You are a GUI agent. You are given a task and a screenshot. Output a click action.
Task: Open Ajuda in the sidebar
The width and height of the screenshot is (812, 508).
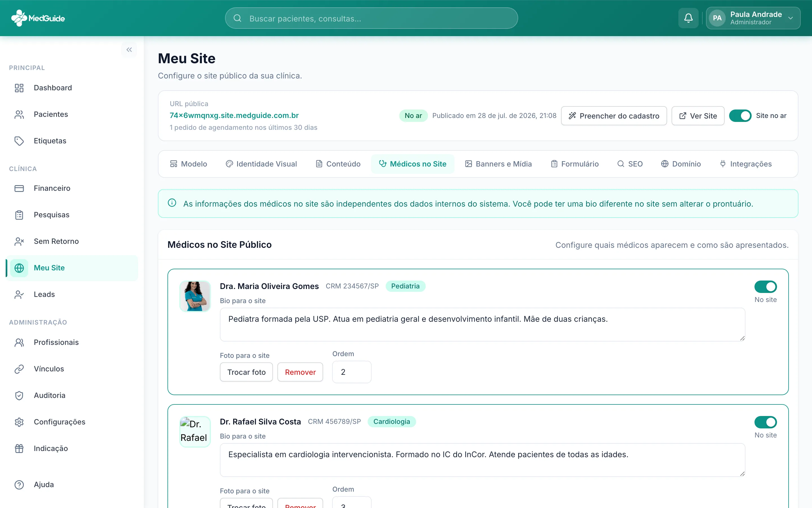point(72,485)
